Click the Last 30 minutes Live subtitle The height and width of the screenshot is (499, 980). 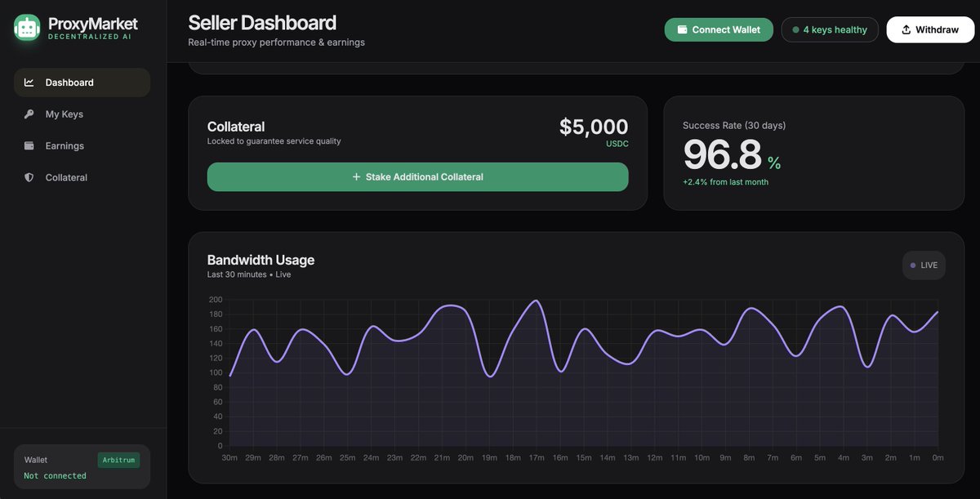click(x=249, y=274)
